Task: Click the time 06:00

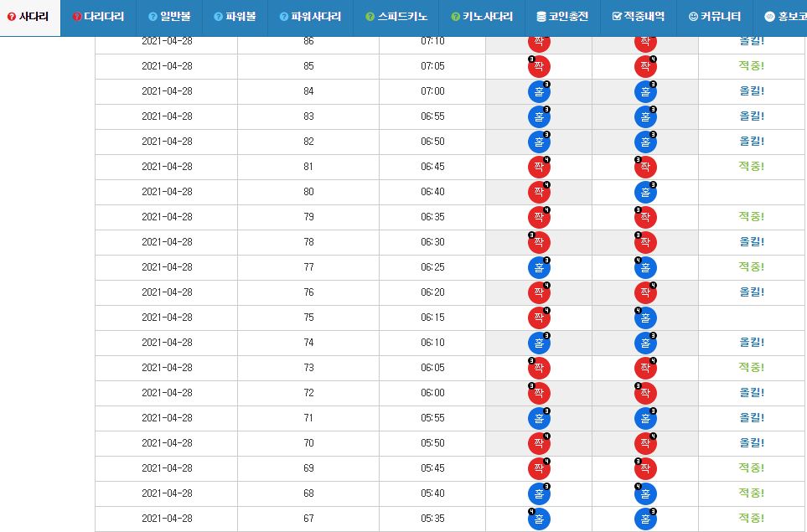Action: (x=432, y=393)
